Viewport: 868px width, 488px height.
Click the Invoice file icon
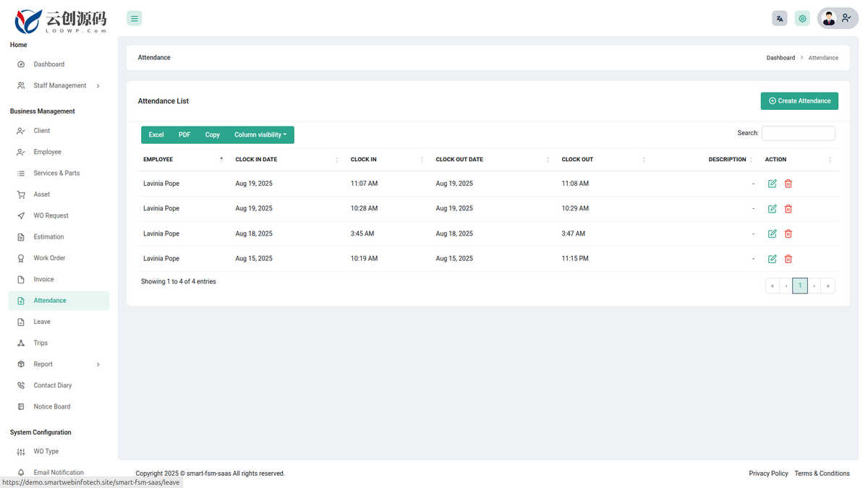[21, 279]
